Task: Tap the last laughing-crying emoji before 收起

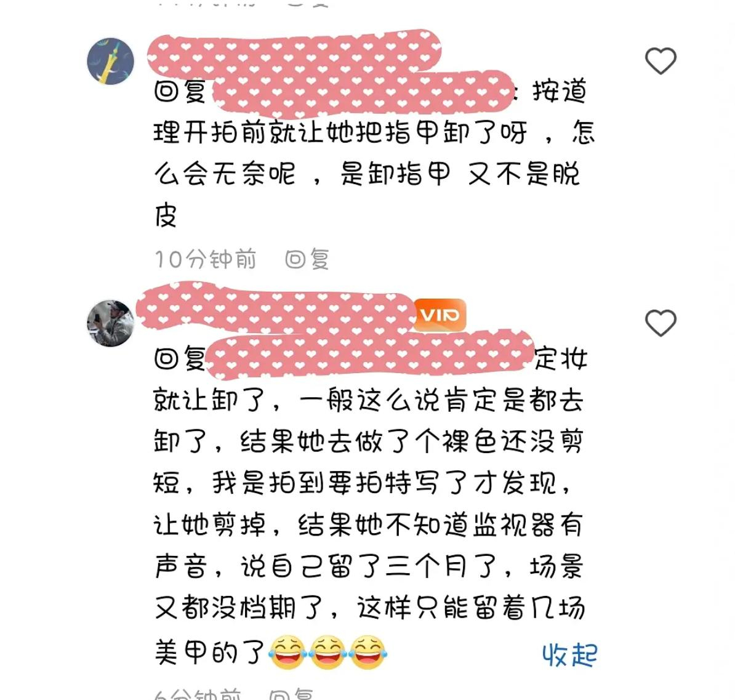Action: [368, 652]
